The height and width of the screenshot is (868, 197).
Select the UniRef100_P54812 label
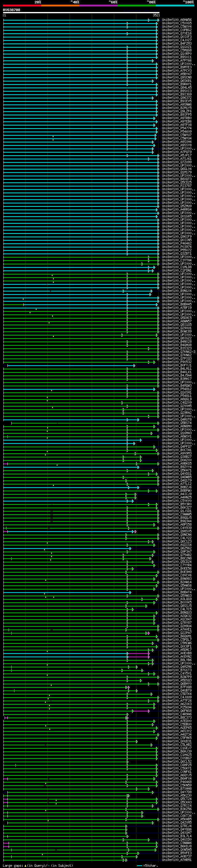[x=177, y=389]
